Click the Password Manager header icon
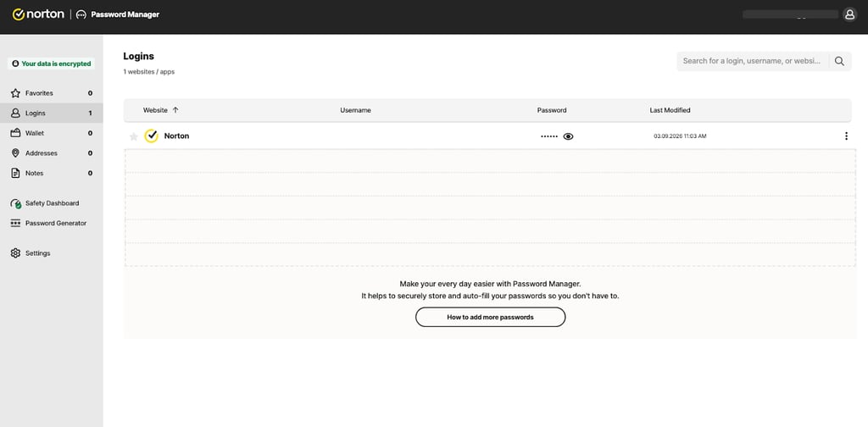868x427 pixels. tap(81, 15)
